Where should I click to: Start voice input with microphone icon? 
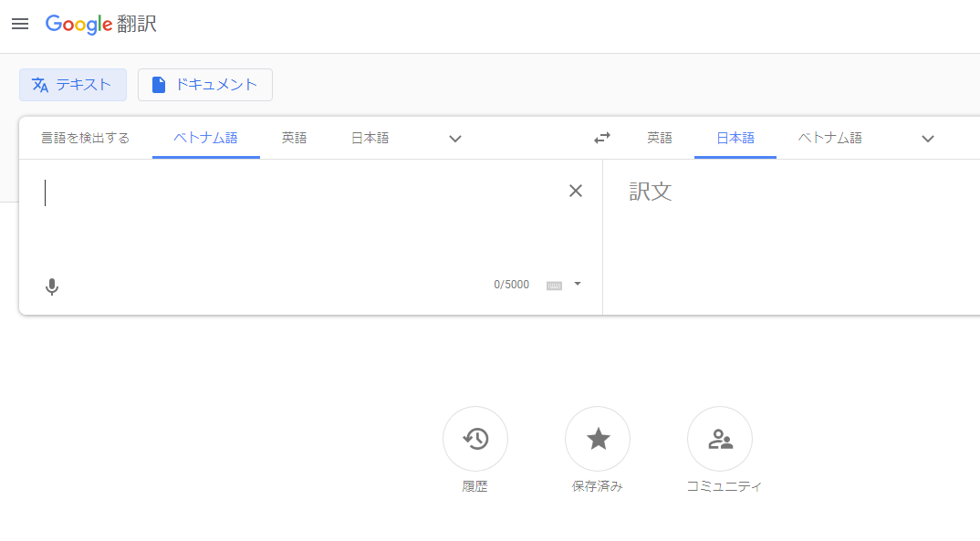[x=52, y=286]
